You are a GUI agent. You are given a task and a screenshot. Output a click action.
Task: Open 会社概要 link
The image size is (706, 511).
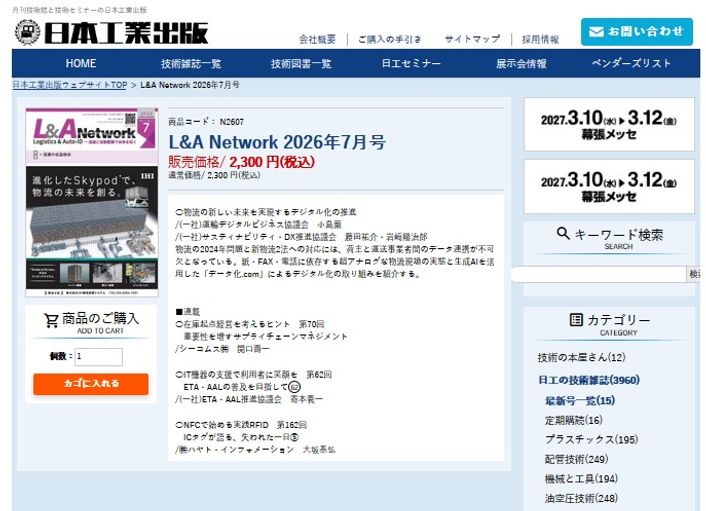coord(317,39)
